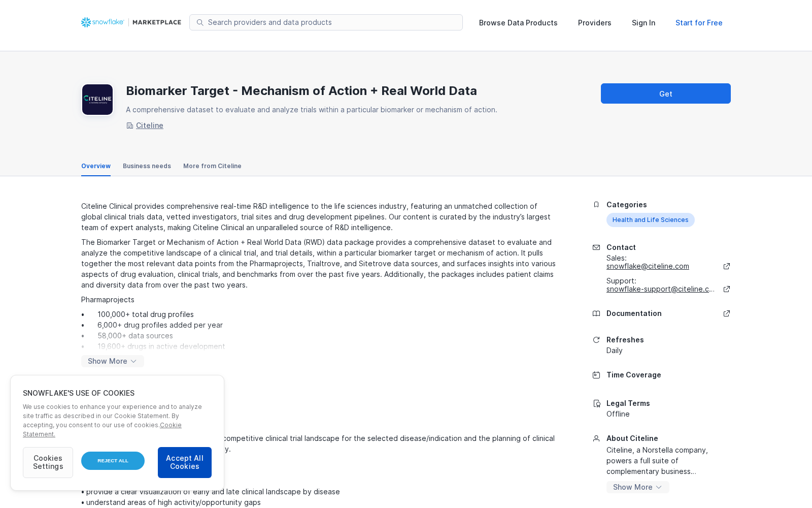Click Accept All Cookies button
Screen dimensions: 812x508
[x=185, y=462]
